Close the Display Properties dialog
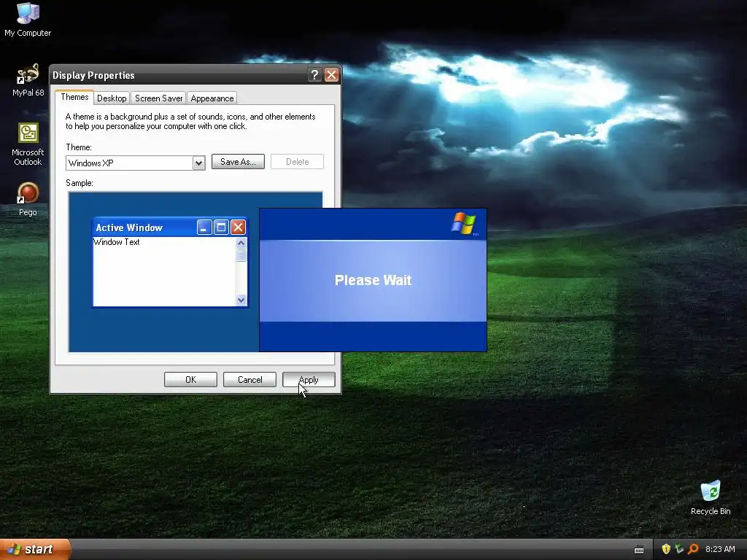The image size is (747, 560). (x=332, y=75)
